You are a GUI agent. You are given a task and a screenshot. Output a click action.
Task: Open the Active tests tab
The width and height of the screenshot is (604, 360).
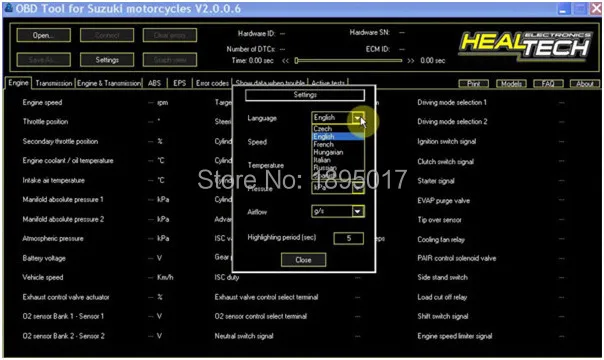click(x=328, y=83)
